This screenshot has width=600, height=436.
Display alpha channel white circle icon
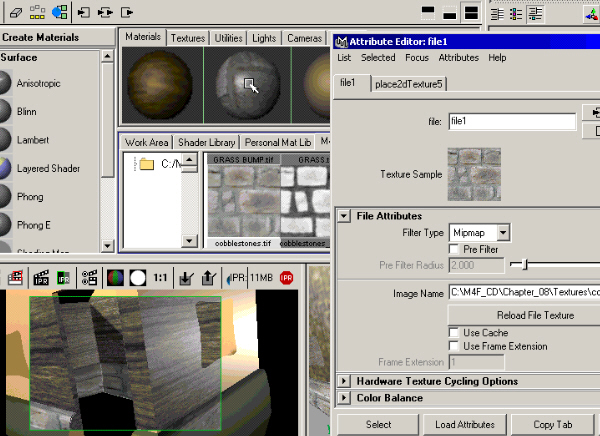click(x=137, y=277)
